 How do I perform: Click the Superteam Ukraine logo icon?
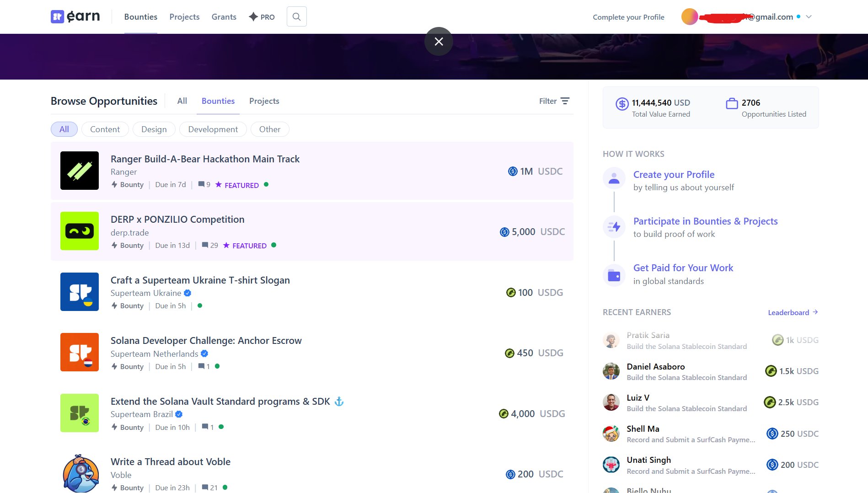[x=80, y=292]
